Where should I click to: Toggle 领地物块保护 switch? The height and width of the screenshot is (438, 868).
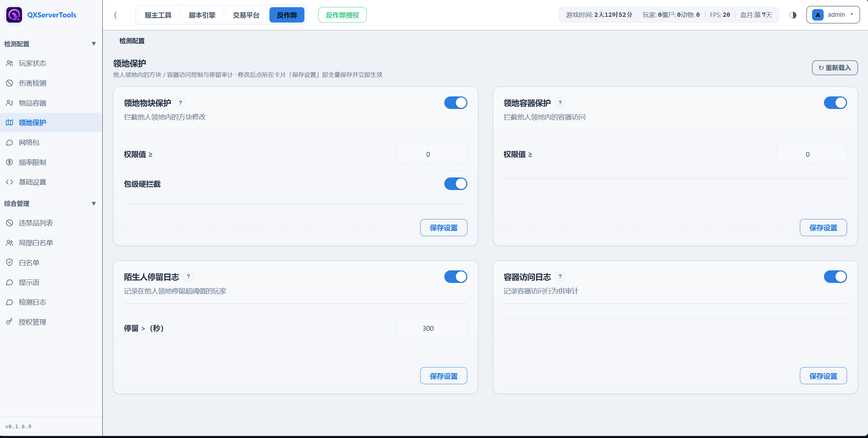(x=455, y=103)
